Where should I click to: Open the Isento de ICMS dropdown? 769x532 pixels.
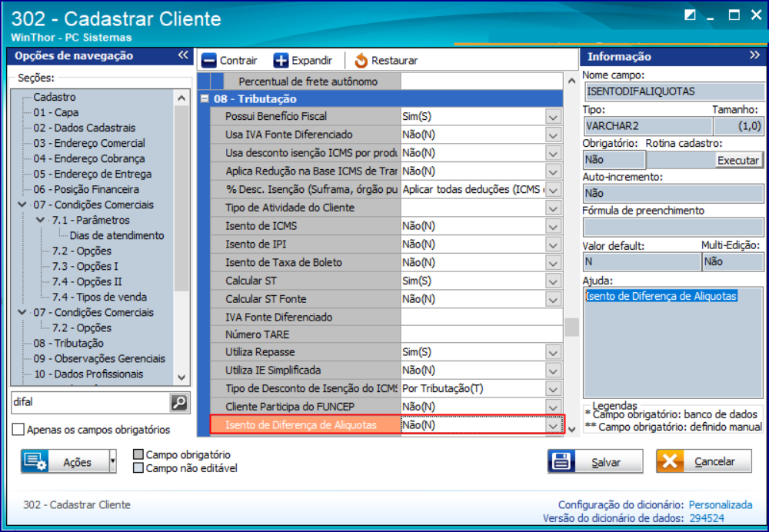tap(553, 227)
